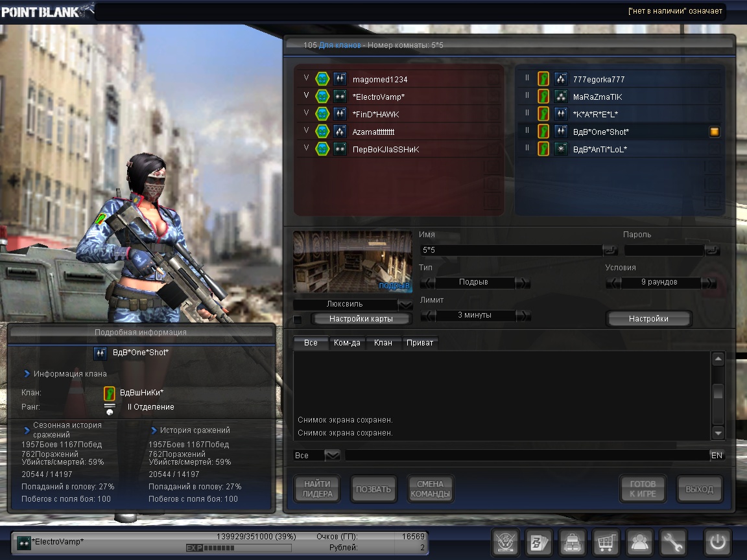The image size is (747, 560).
Task: Click MaRaZmaTIK rank badge icon
Action: (561, 96)
